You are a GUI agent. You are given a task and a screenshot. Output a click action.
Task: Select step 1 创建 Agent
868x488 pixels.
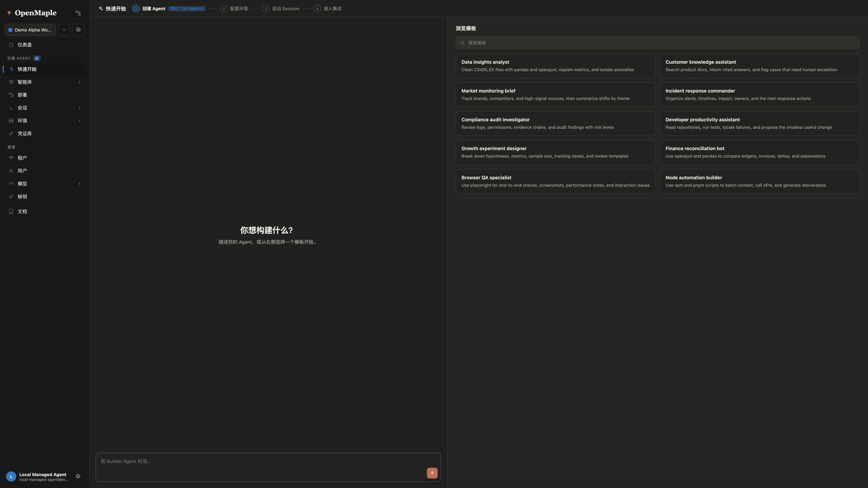click(x=149, y=8)
